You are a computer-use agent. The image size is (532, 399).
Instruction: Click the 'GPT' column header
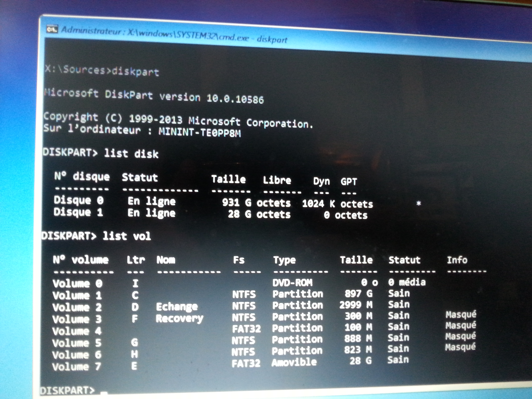(349, 182)
